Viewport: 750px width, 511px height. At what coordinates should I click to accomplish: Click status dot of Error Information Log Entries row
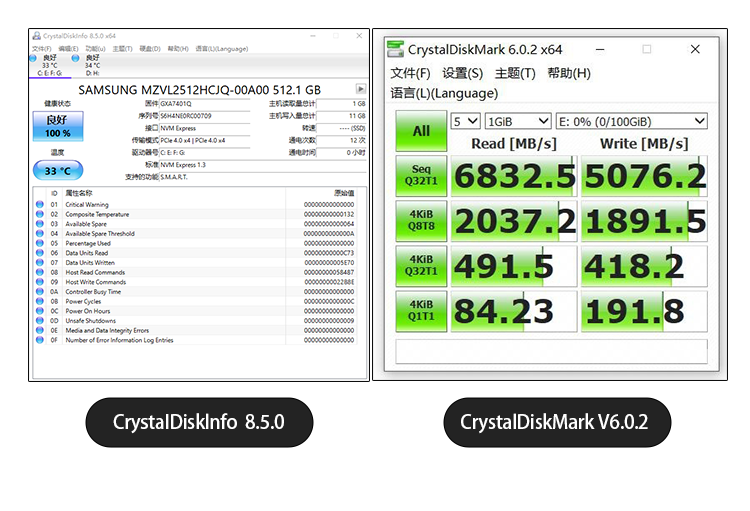(40, 340)
